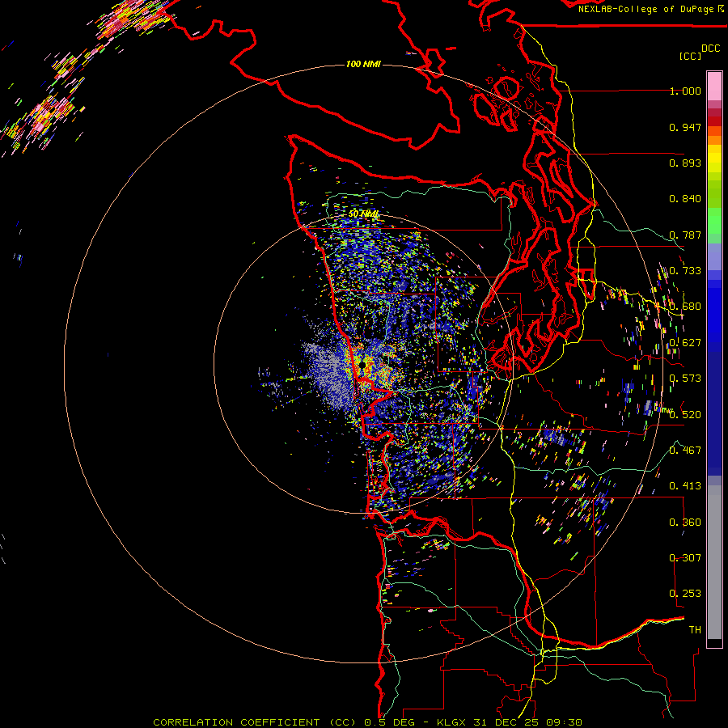Click the TH threshold label on the scale
Screen dimensions: 728x728
pyautogui.click(x=695, y=630)
